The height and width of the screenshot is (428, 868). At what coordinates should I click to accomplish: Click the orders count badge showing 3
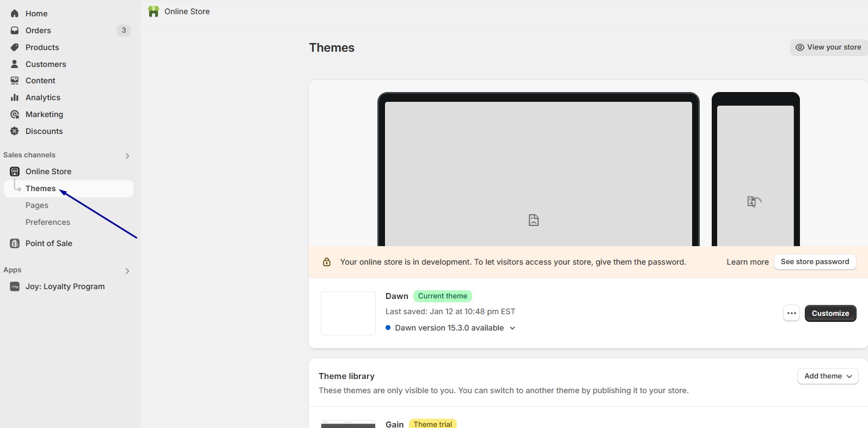tap(124, 30)
